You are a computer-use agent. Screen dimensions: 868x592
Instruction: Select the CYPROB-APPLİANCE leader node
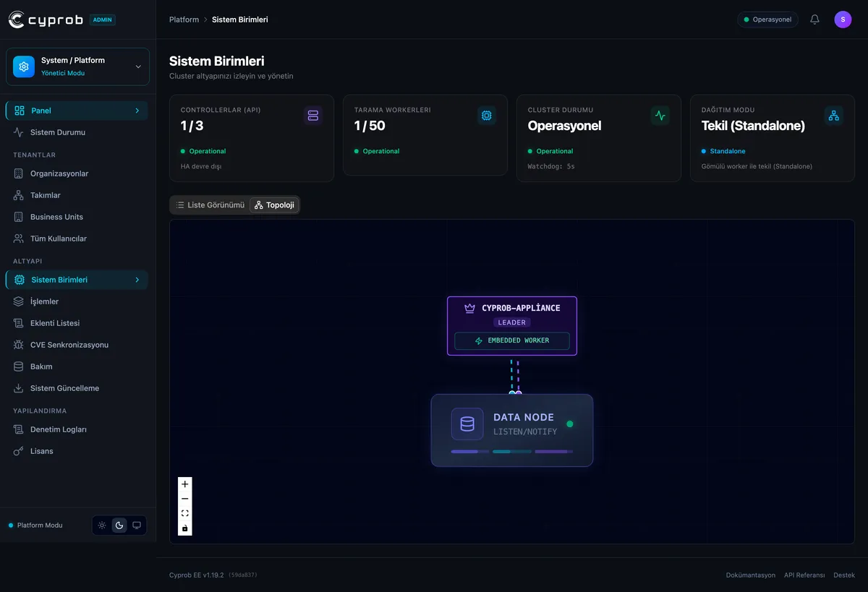512,326
